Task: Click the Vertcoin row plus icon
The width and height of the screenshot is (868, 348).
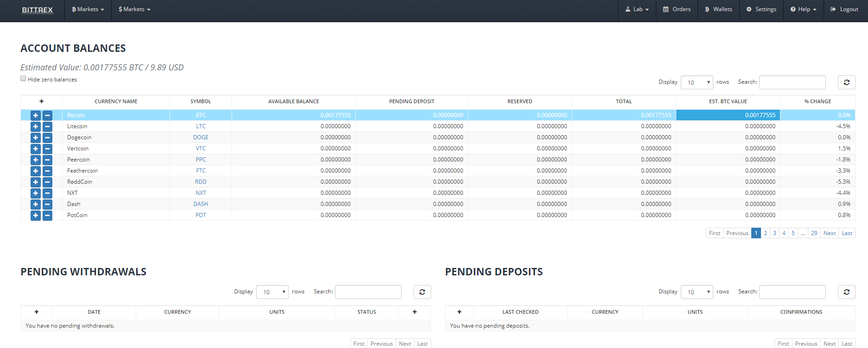Action: 36,149
